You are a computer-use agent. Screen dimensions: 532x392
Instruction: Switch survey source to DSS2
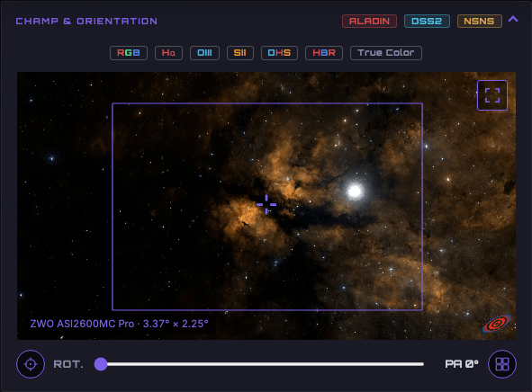tap(427, 21)
